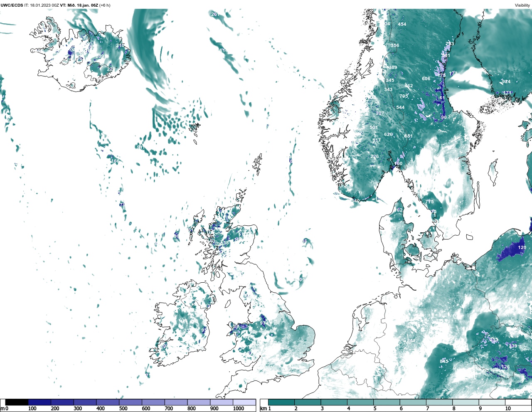Click the "454" value near the top edge
The image size is (532, 412).
[x=402, y=24]
